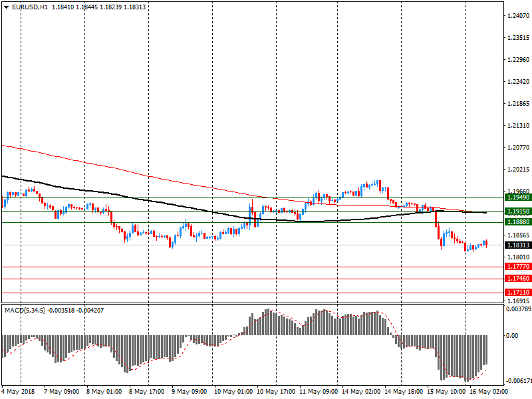Click the current price label 1.18313
Image resolution: width=532 pixels, height=399 pixels.
click(x=518, y=245)
